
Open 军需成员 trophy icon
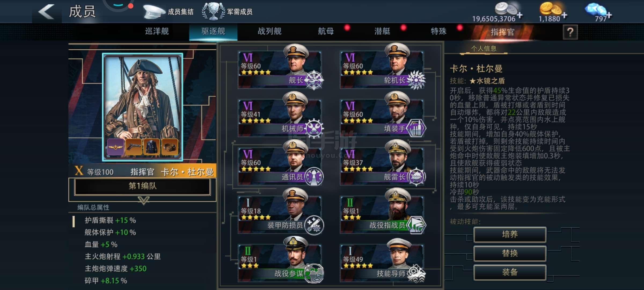pyautogui.click(x=213, y=11)
